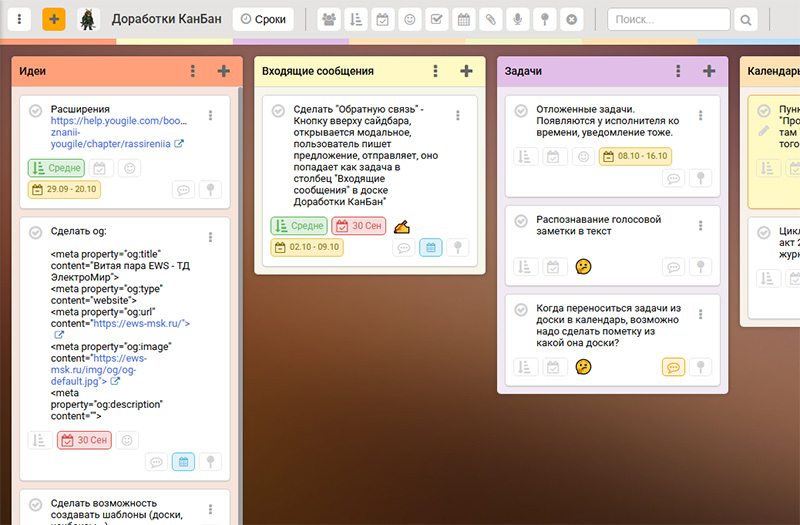Mark Распознавание голосовой заметки card as done
Image resolution: width=800 pixels, height=525 pixels.
(x=521, y=221)
